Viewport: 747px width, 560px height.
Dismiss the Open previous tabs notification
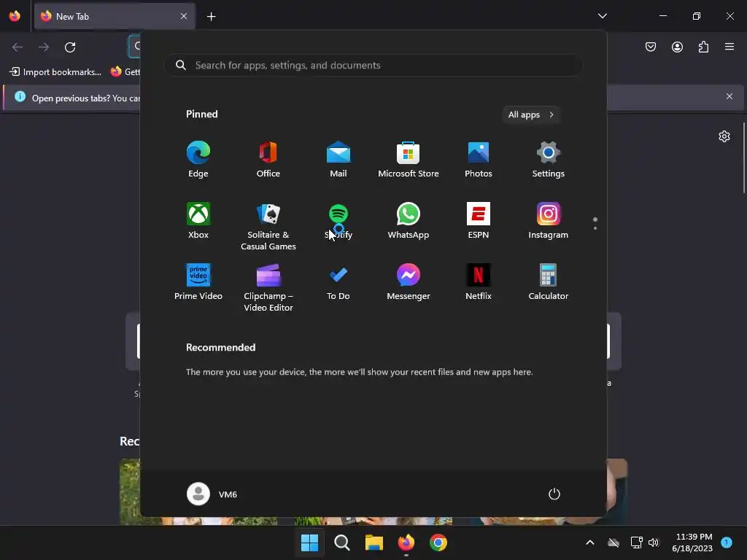729,97
